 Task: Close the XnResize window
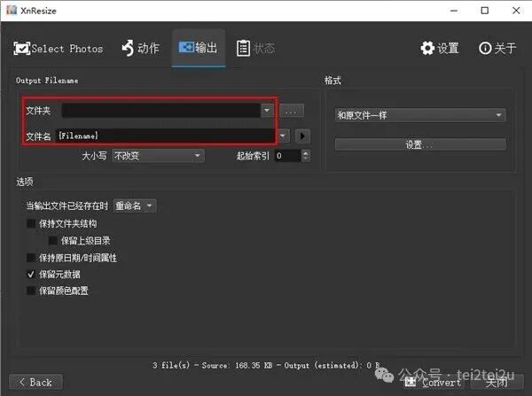pos(516,11)
